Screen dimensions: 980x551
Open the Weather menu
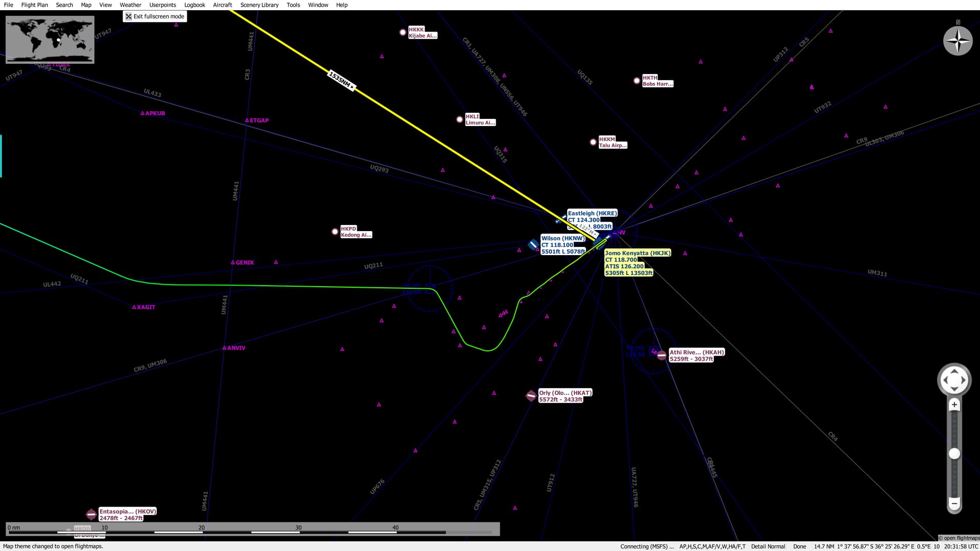click(130, 5)
